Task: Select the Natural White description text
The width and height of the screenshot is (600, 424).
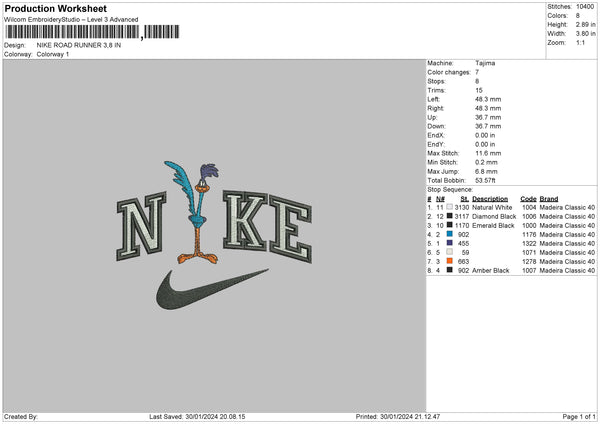Action: [x=492, y=207]
